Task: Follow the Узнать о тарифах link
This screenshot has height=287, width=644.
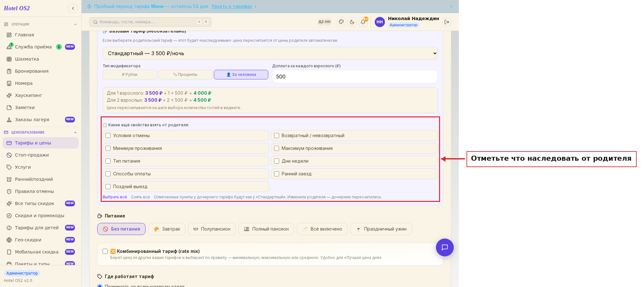Action: [x=232, y=6]
